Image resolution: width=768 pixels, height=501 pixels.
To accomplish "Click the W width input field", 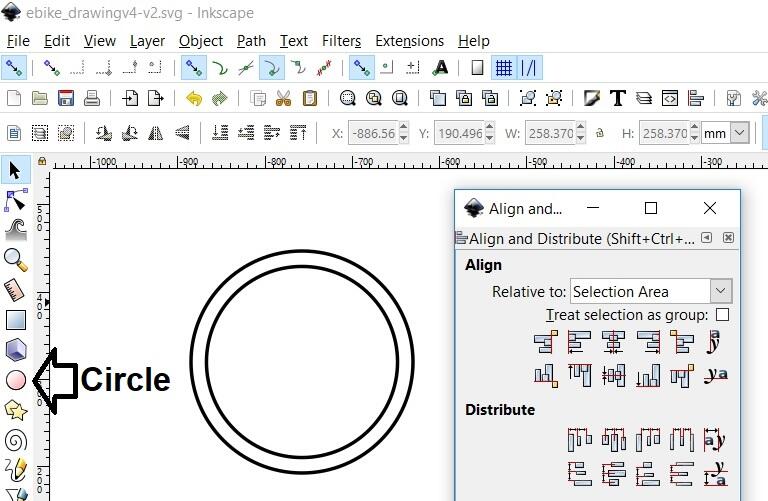I will coord(550,133).
